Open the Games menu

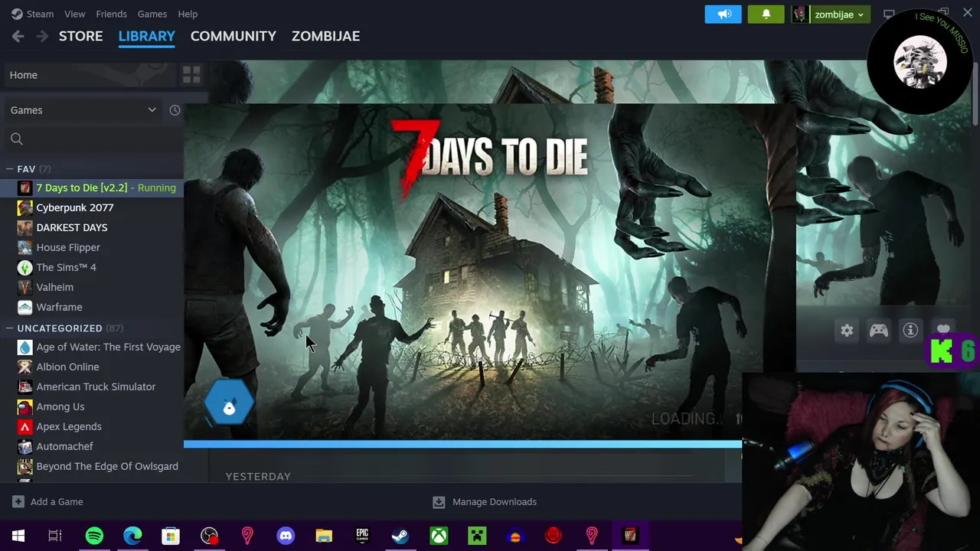[152, 14]
